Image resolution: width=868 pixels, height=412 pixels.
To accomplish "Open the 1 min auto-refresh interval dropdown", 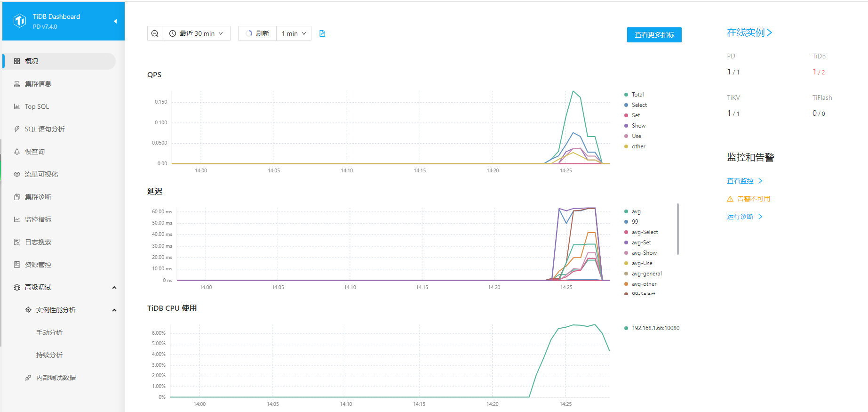I will (x=294, y=33).
